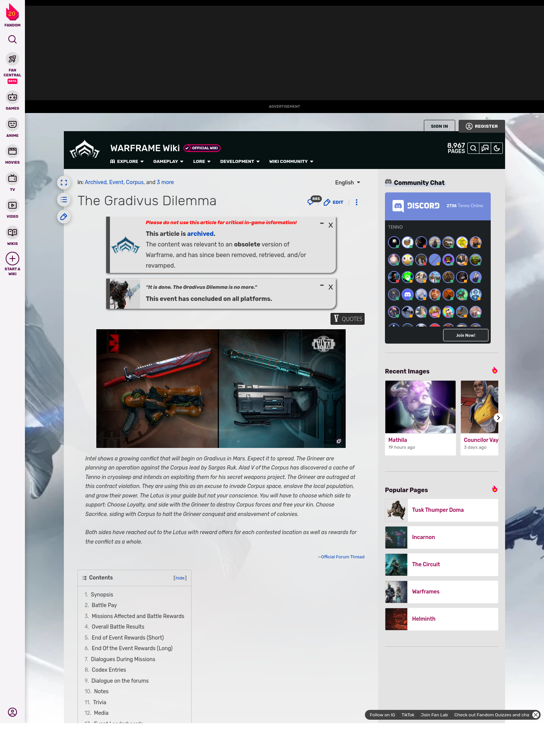Expand the Lore dropdown menu
The width and height of the screenshot is (544, 756).
(x=202, y=161)
